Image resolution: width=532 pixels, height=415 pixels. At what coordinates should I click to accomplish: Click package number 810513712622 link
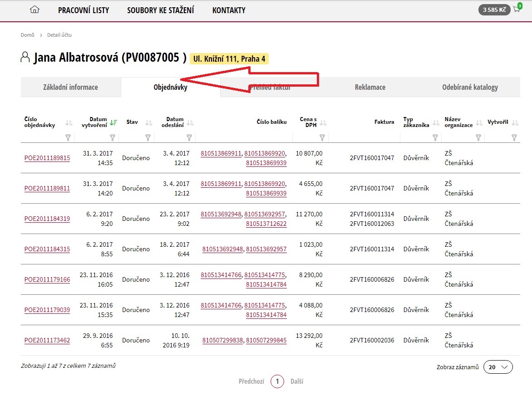(266, 224)
